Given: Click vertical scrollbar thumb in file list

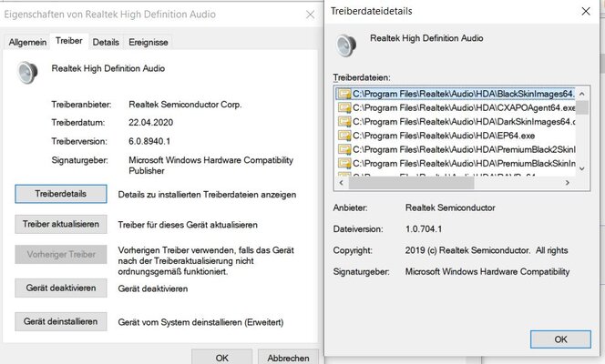Looking at the screenshot, I should [x=582, y=107].
